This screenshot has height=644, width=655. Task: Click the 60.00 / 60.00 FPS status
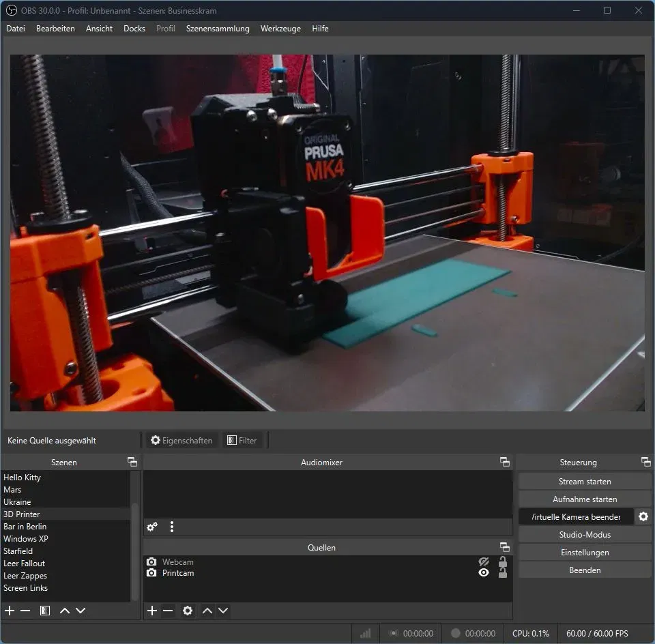pyautogui.click(x=597, y=633)
